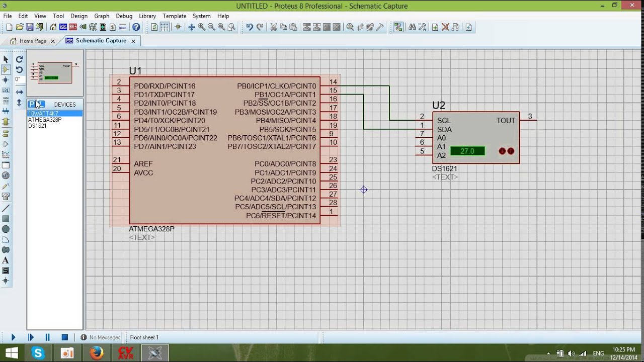The height and width of the screenshot is (362, 644).
Task: Click the redo arrow icon
Action: click(x=260, y=27)
